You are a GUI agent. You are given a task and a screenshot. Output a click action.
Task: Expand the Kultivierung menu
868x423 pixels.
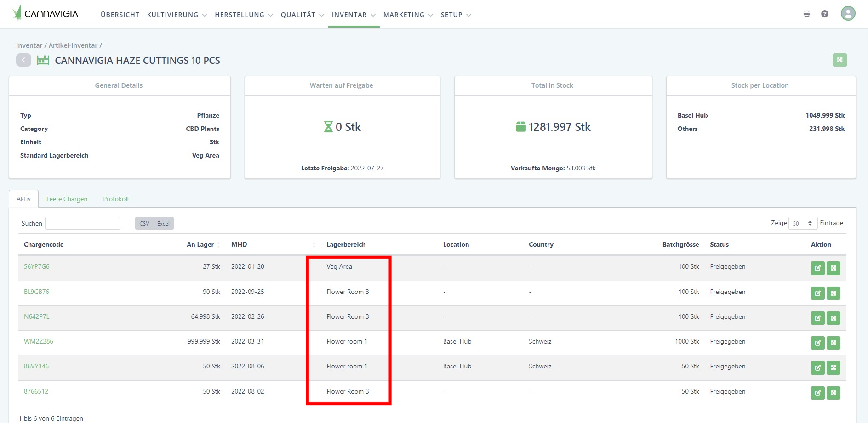(177, 15)
